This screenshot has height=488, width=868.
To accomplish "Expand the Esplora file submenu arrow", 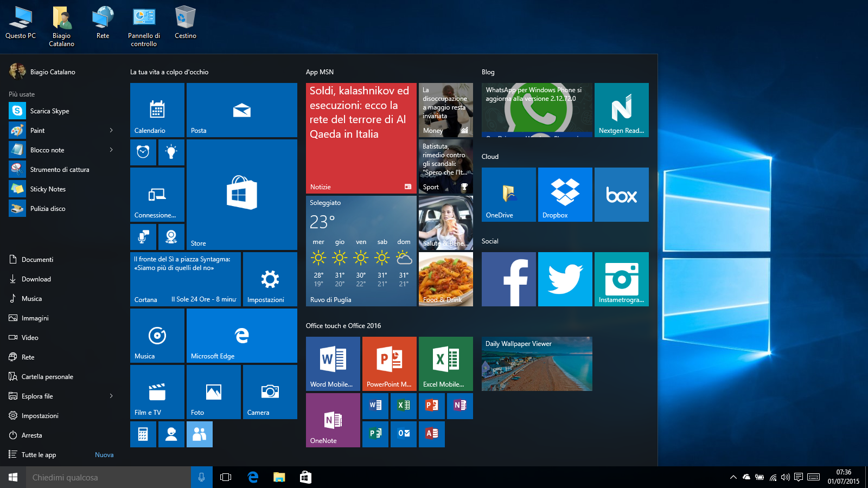I will (111, 396).
